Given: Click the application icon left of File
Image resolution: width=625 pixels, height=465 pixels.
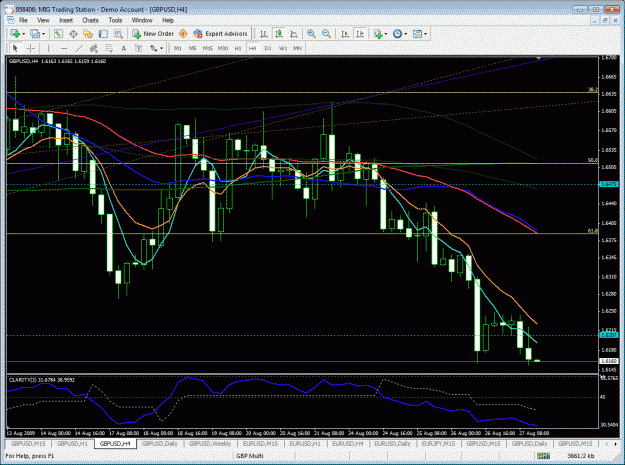Looking at the screenshot, I should (x=11, y=20).
